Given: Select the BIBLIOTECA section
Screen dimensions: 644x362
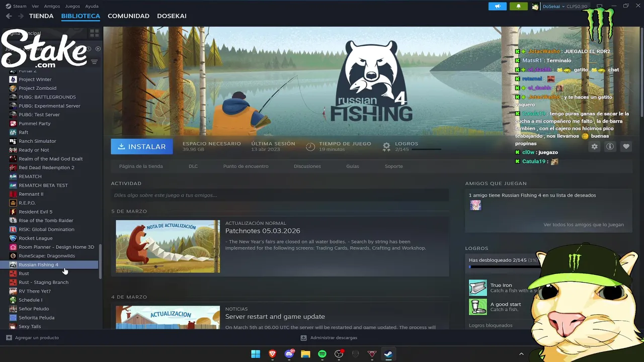Looking at the screenshot, I should (80, 16).
